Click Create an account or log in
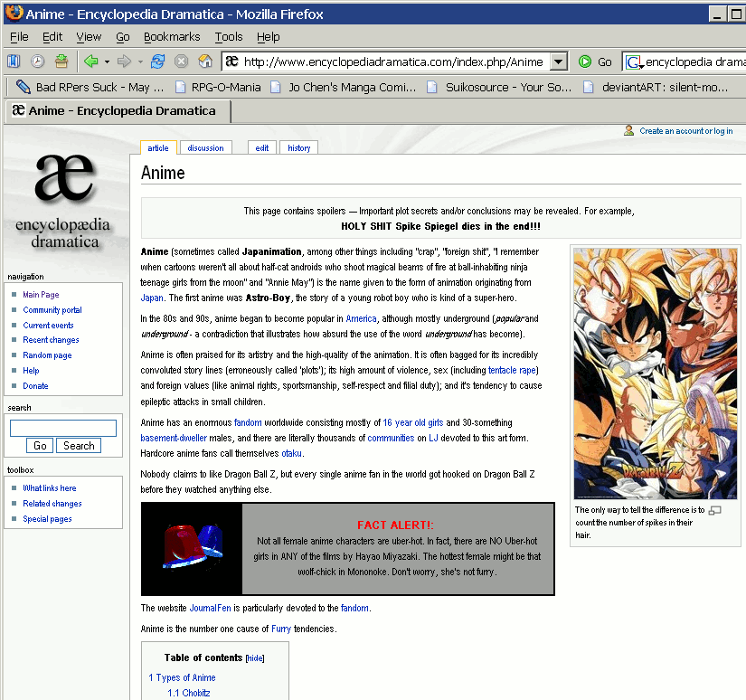Image resolution: width=746 pixels, height=700 pixels. click(685, 131)
